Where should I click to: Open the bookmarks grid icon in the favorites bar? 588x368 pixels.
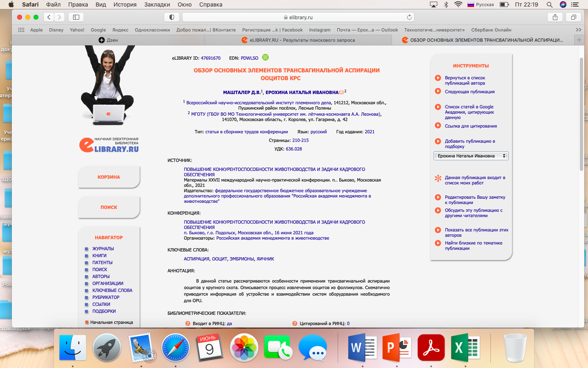point(21,30)
